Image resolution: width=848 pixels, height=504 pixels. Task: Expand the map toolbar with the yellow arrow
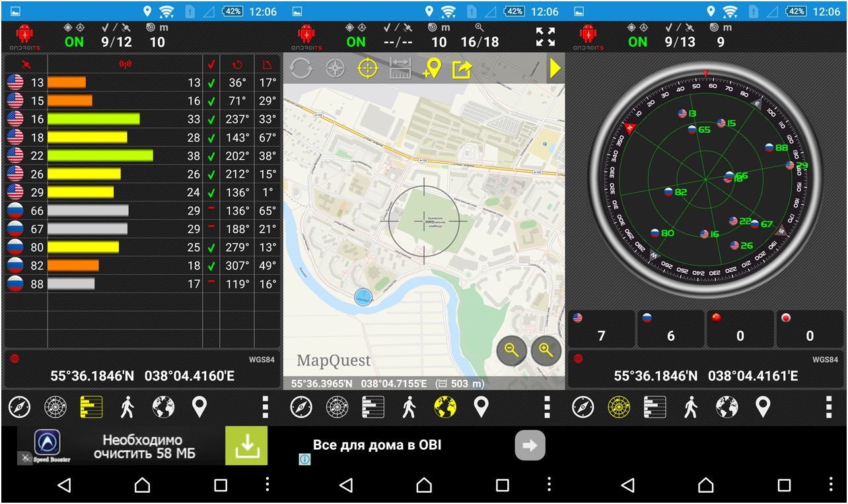click(555, 69)
